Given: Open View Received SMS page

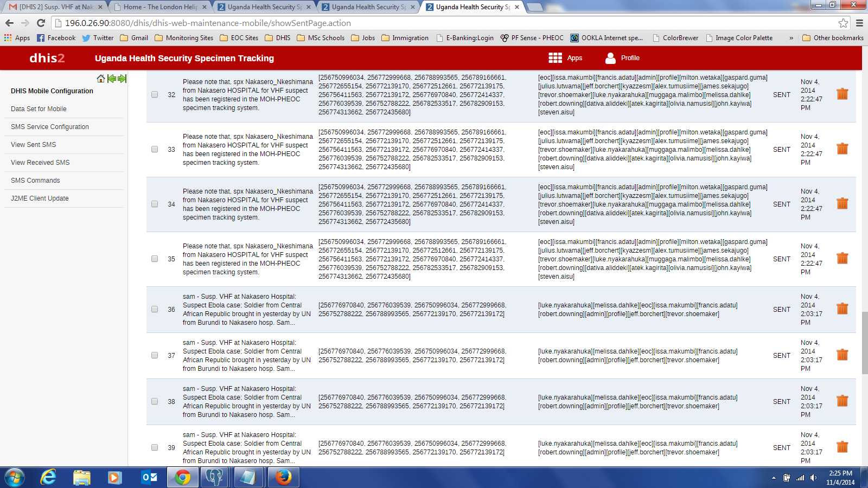Looking at the screenshot, I should (x=40, y=162).
